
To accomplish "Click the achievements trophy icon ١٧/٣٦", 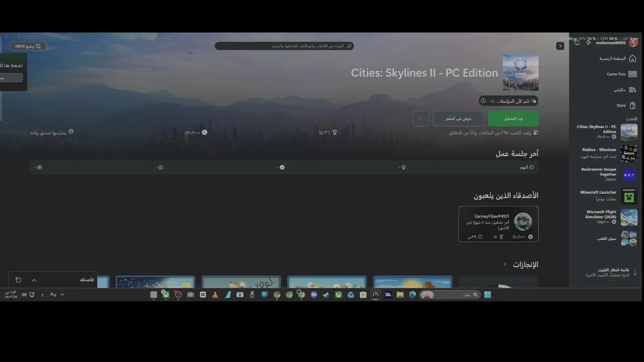I will click(x=335, y=133).
